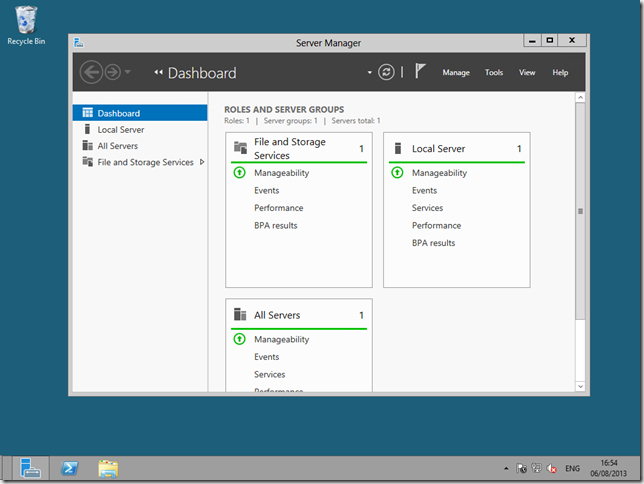Open the All Servers tile title
Image resolution: width=644 pixels, height=484 pixels.
coord(277,315)
